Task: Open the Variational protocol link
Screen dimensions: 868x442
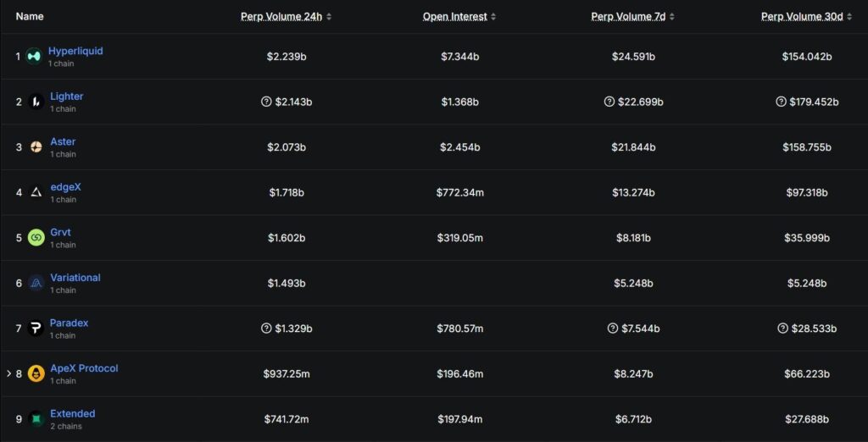Action: coord(75,278)
